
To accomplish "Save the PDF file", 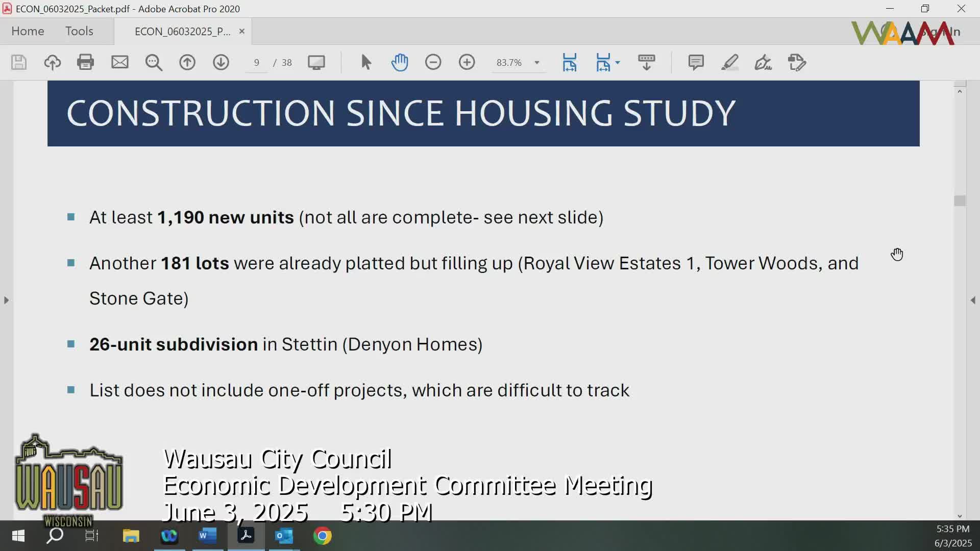I will [18, 62].
